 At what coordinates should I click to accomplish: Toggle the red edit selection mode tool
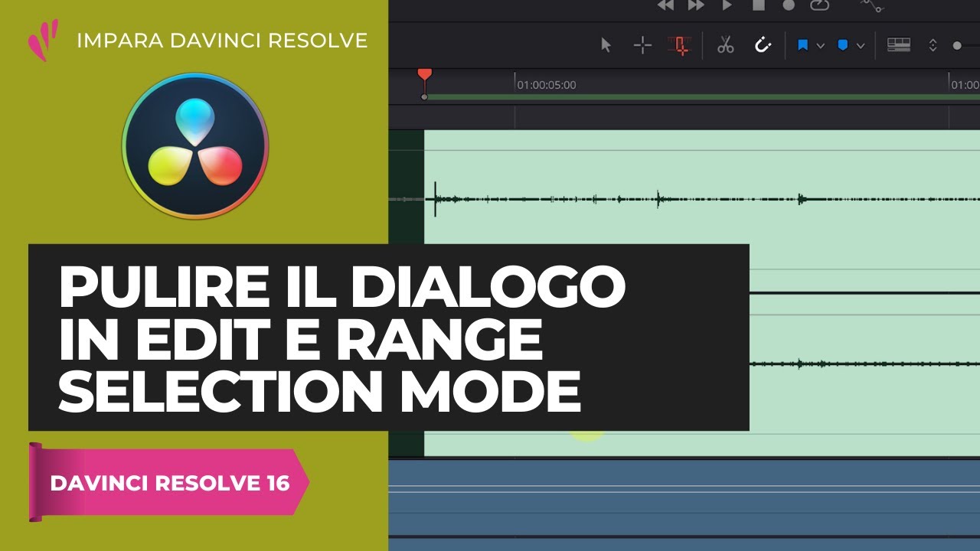678,45
